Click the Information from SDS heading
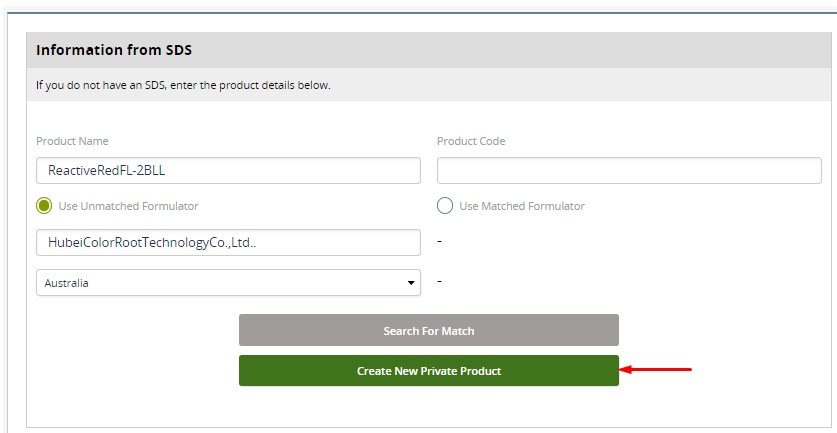Viewport: 837px width, 433px height. point(114,50)
